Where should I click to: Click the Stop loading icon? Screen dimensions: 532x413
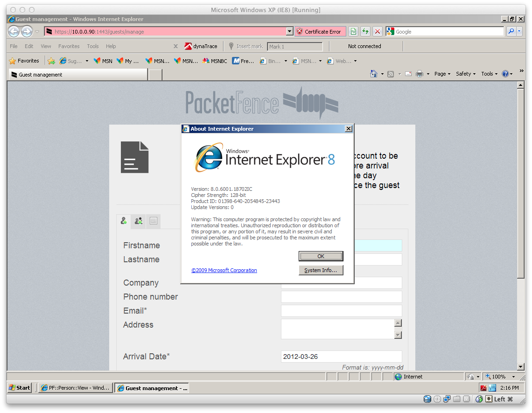[x=378, y=32]
